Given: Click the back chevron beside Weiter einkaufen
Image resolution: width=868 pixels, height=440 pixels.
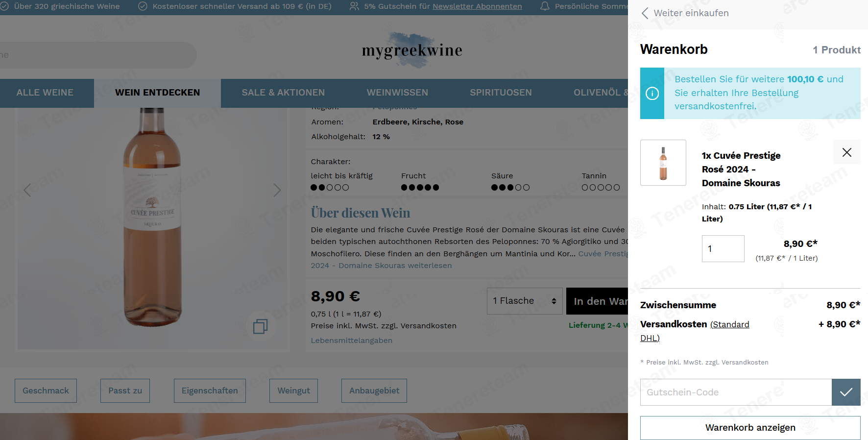Looking at the screenshot, I should click(645, 13).
